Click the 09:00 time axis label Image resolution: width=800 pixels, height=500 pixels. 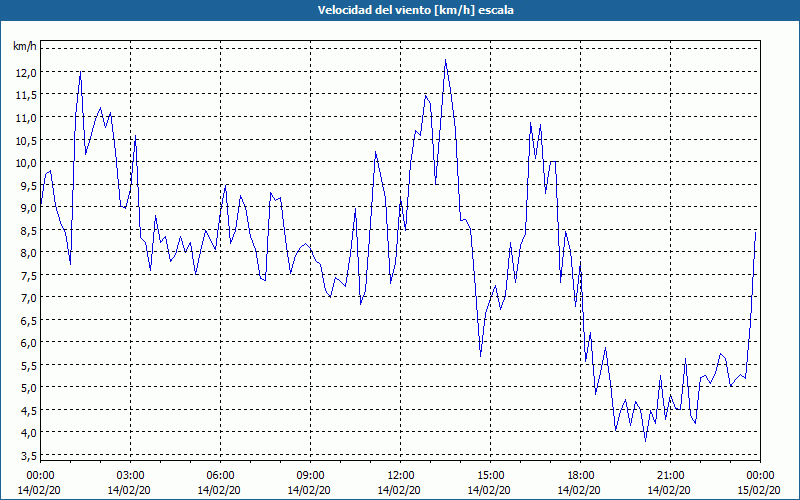click(x=310, y=476)
